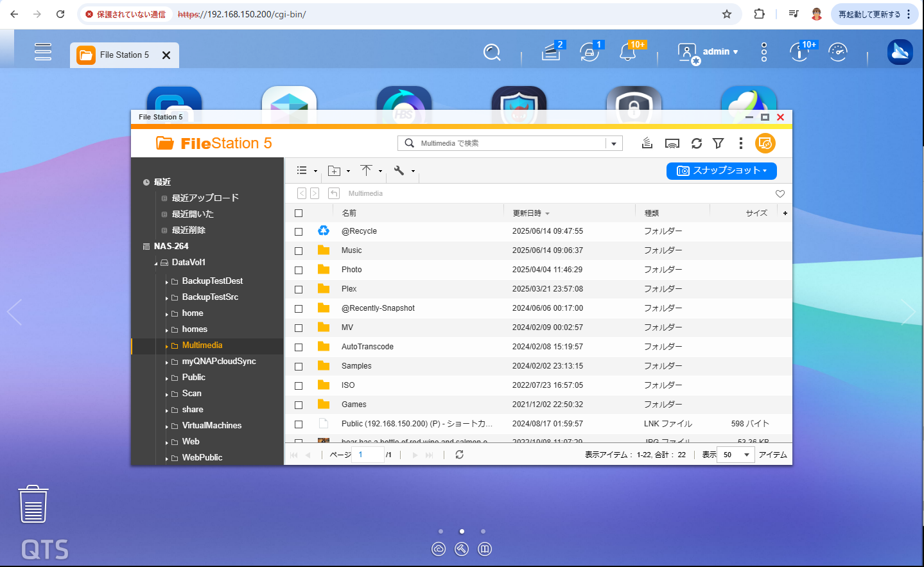Click the cloud icon at top right

click(900, 52)
